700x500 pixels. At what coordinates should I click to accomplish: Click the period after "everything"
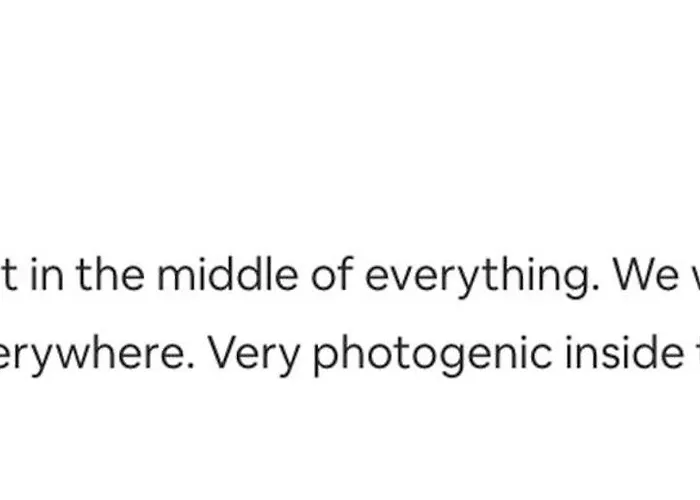(x=596, y=288)
